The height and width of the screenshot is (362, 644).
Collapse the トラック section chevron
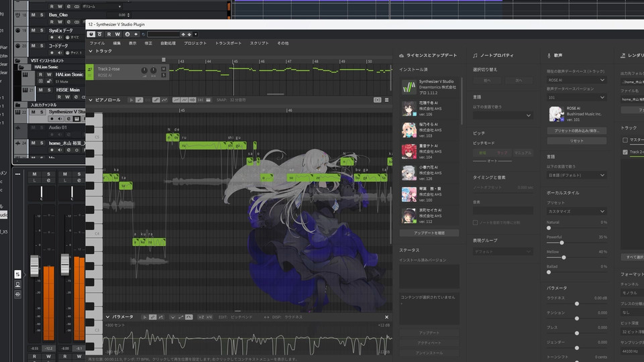coord(91,52)
